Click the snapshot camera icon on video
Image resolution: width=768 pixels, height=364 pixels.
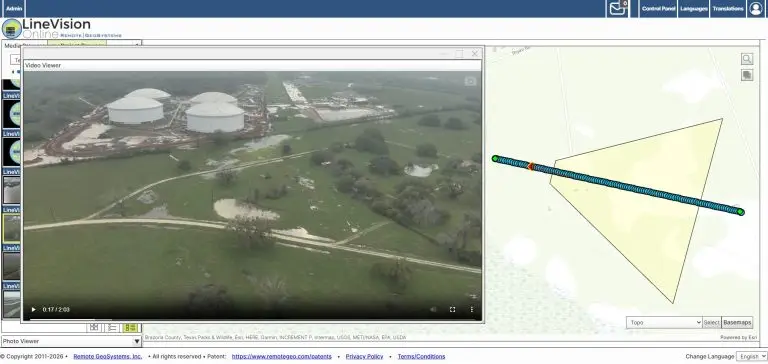click(470, 81)
